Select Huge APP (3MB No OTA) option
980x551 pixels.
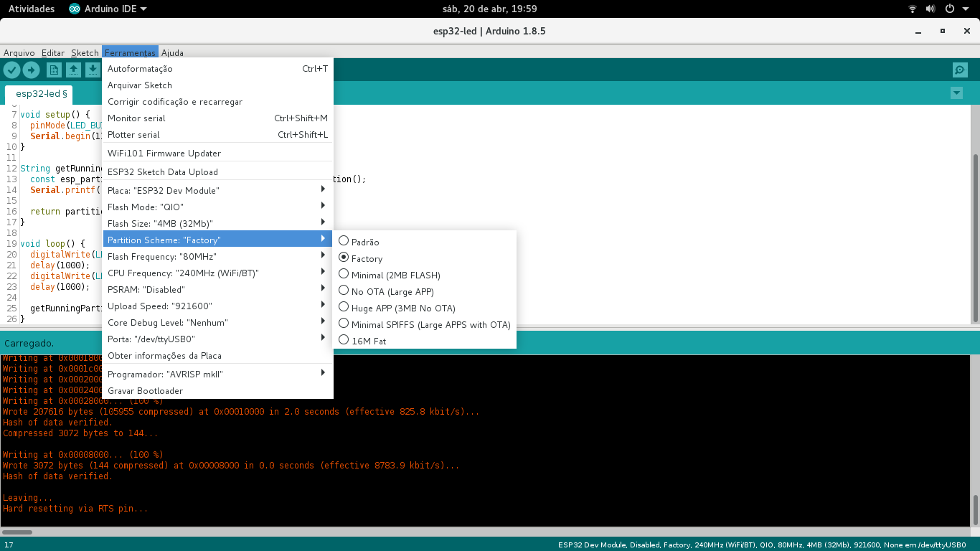click(x=425, y=309)
